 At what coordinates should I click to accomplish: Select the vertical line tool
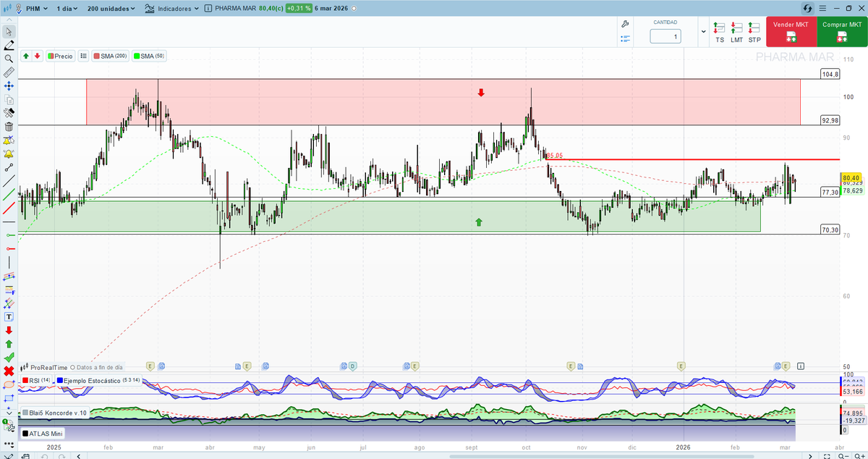9,263
